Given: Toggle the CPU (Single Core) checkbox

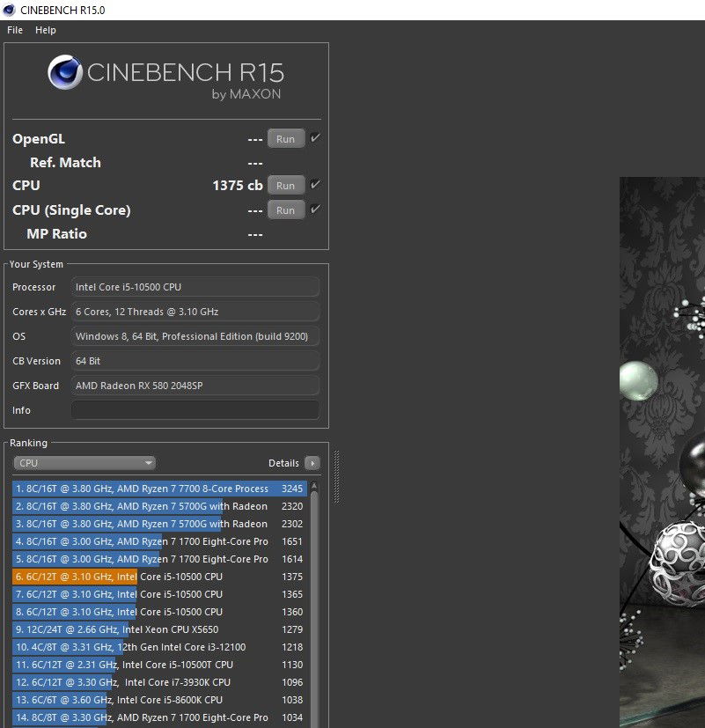Looking at the screenshot, I should click(x=315, y=210).
